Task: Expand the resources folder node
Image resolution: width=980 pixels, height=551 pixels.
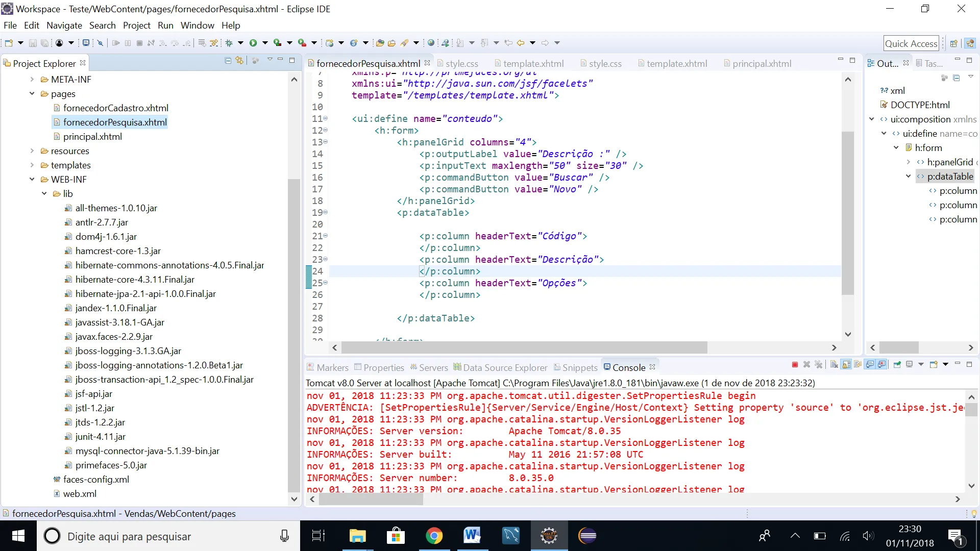Action: coord(32,151)
